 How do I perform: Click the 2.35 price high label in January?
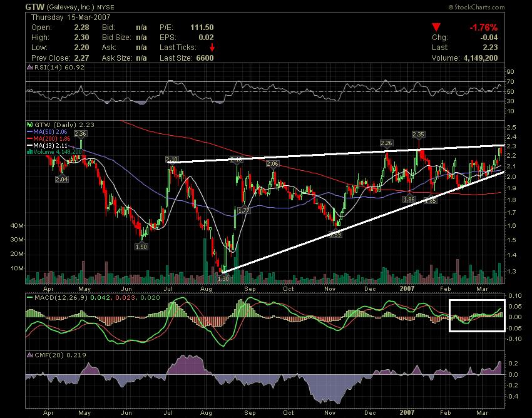click(418, 135)
